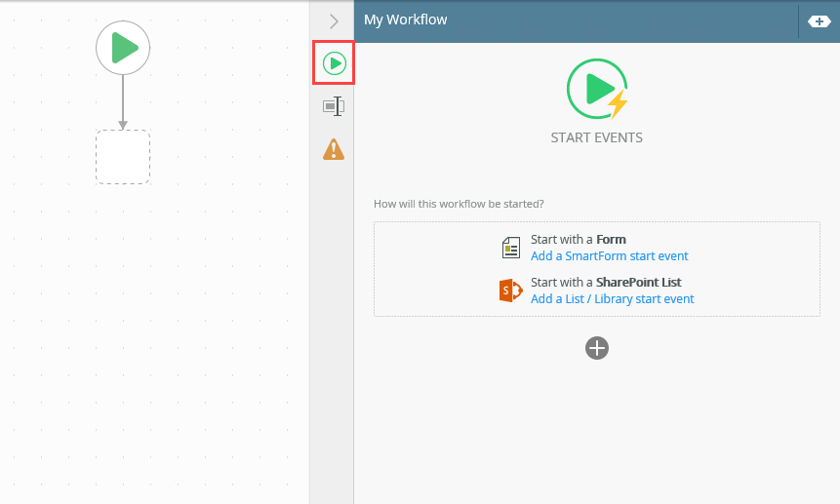Click the "How will this workflow be started?" text
The image size is (840, 504).
pyautogui.click(x=459, y=204)
